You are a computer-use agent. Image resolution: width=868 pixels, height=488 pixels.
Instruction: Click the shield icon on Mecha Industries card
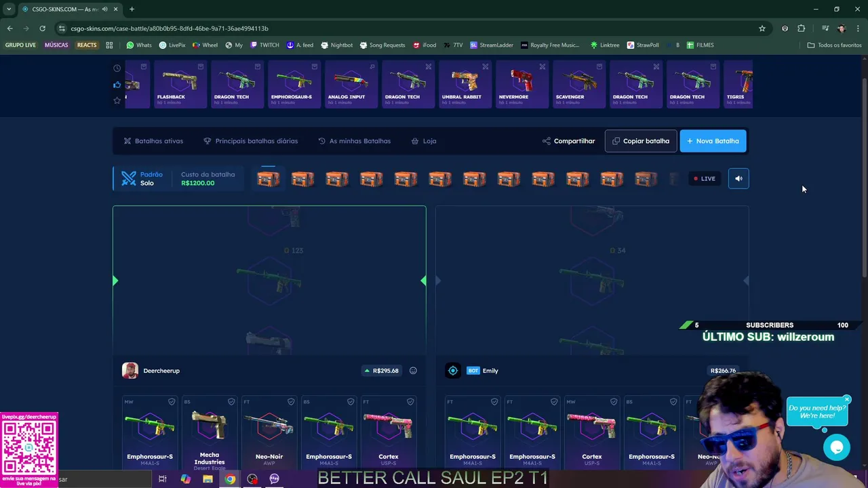pos(231,402)
